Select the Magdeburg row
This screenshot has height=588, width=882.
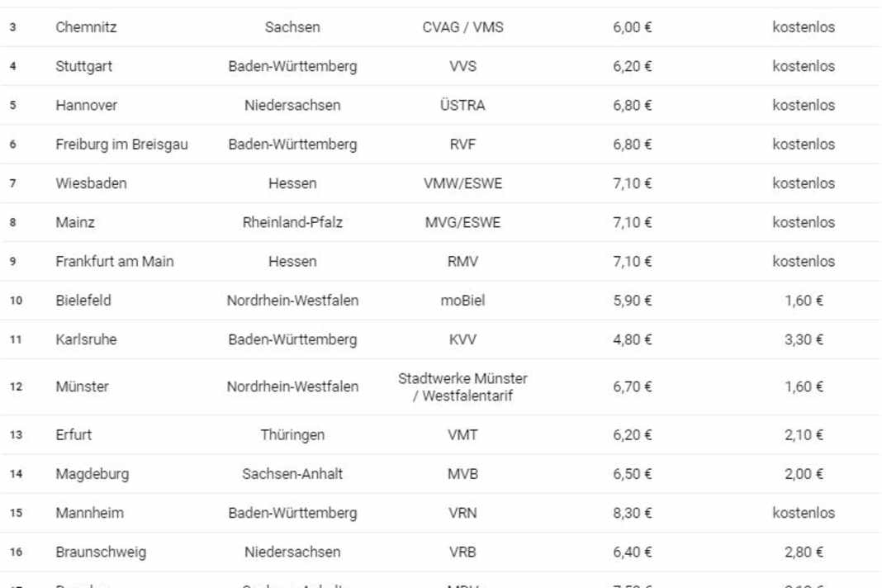click(x=92, y=474)
